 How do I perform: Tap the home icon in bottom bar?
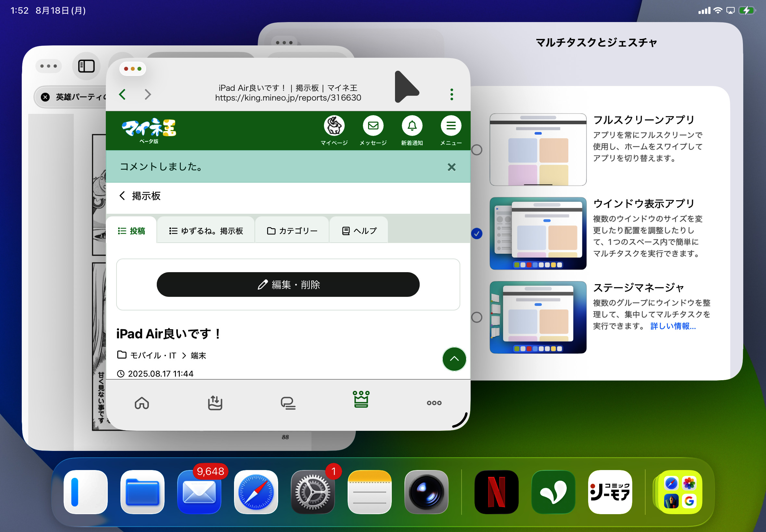(x=142, y=403)
